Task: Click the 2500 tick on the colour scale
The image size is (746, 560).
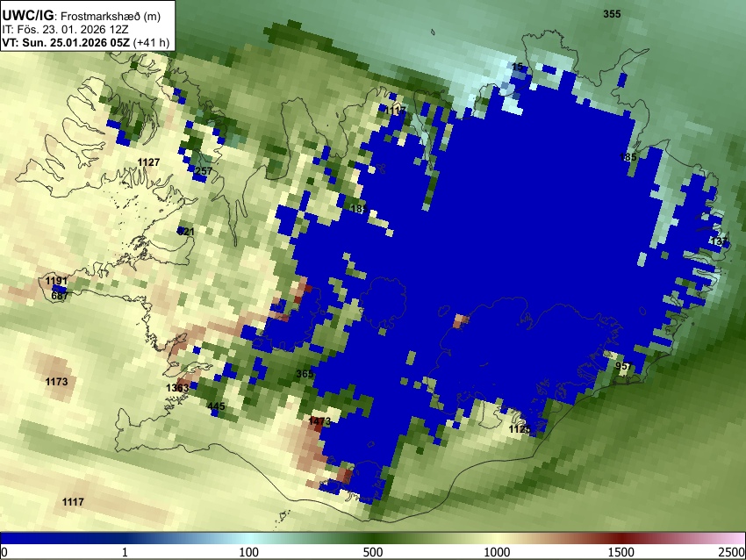Action: [732, 552]
